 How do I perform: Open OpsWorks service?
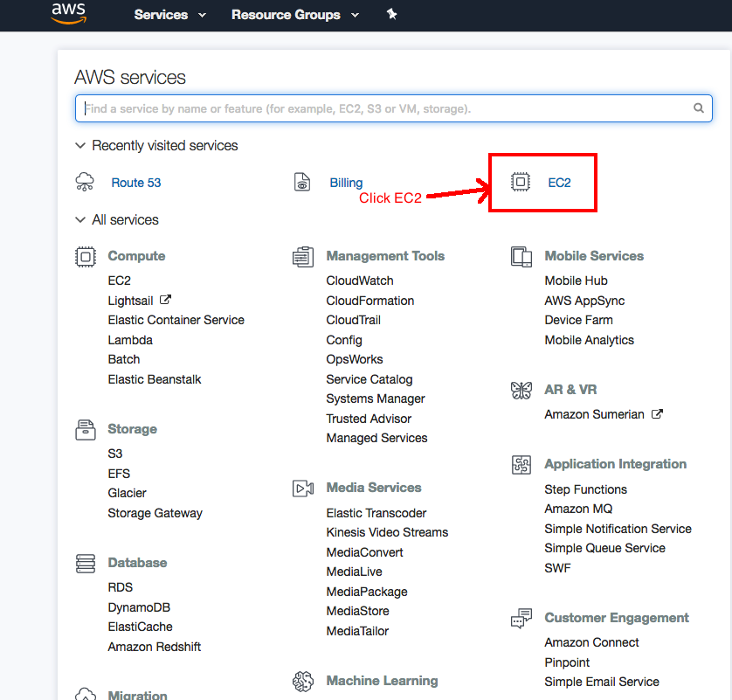[355, 359]
